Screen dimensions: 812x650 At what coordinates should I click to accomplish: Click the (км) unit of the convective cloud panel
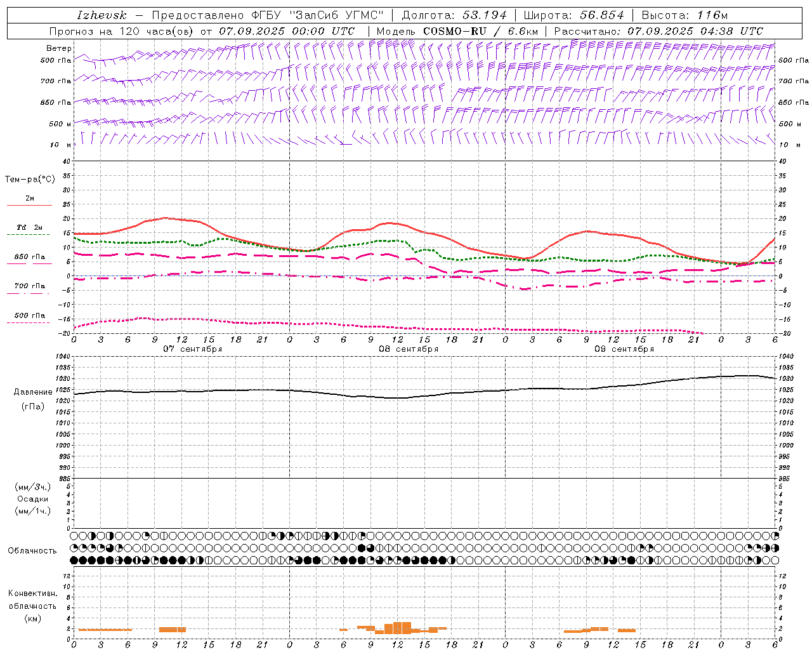pos(32,618)
